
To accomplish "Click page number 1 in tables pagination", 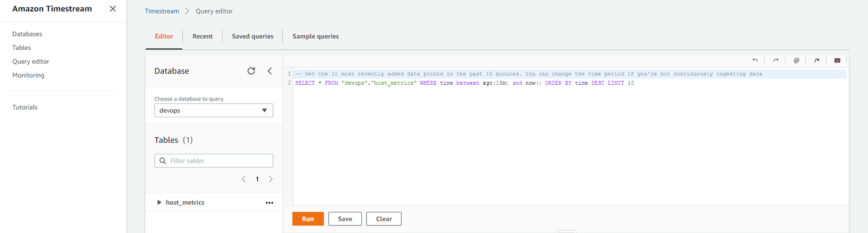I will (257, 179).
